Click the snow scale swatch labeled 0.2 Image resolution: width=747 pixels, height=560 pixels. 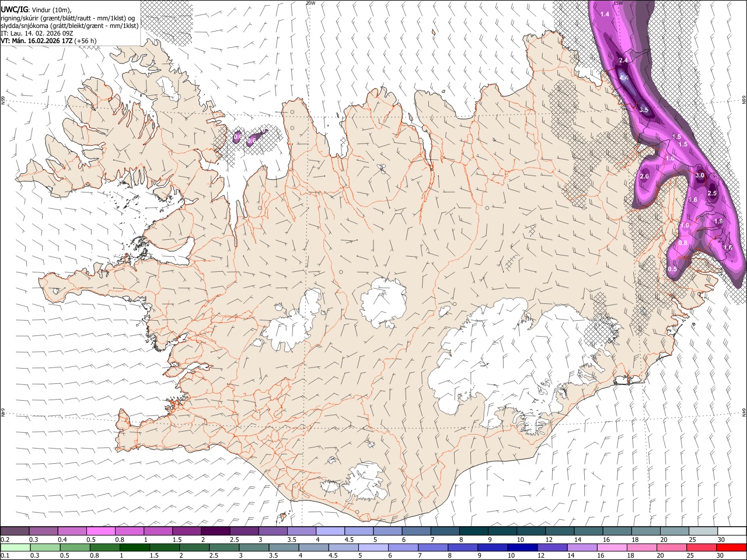coord(15,531)
